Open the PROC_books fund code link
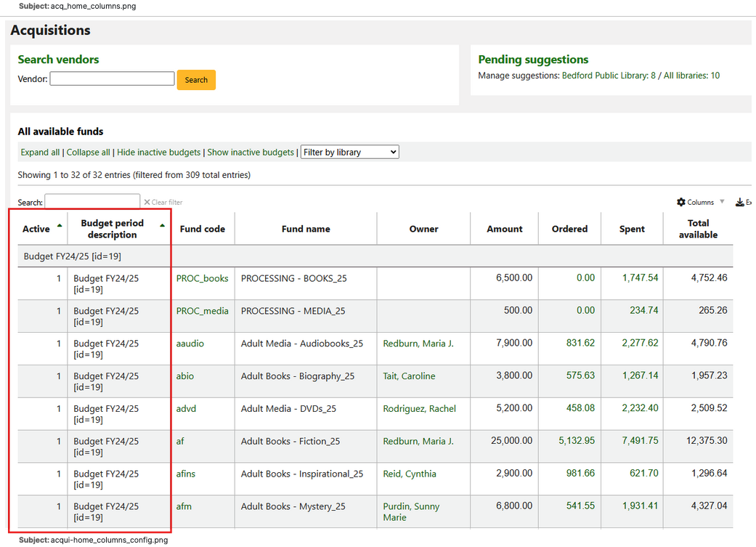This screenshot has width=756, height=547. coord(202,278)
